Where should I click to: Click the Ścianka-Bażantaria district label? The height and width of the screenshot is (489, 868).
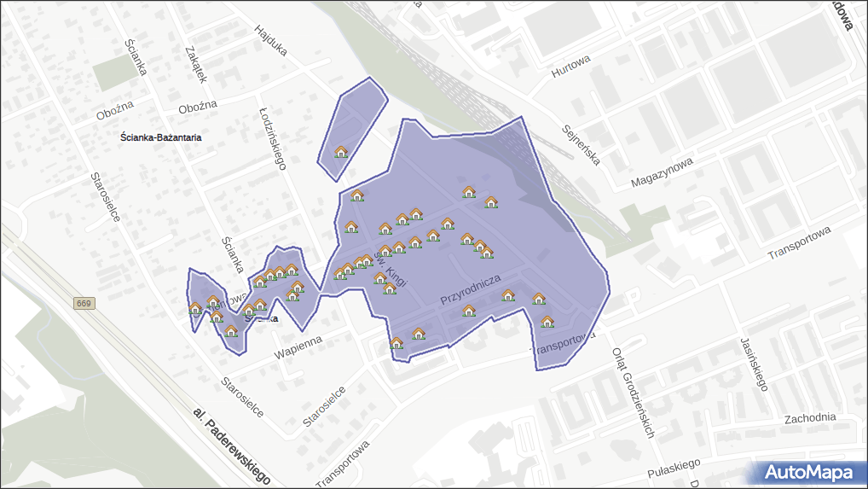(x=161, y=137)
